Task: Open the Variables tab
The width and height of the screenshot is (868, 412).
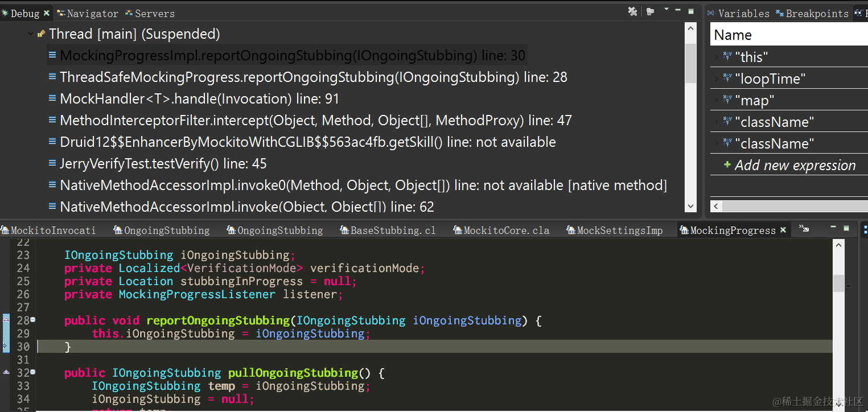Action: point(738,13)
